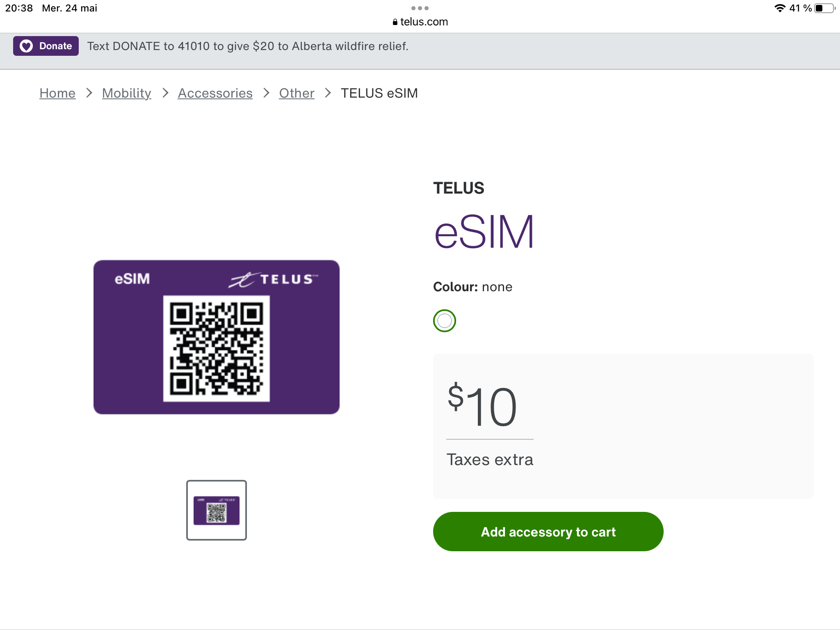
Task: Follow the Home breadcrumb link
Action: point(57,93)
